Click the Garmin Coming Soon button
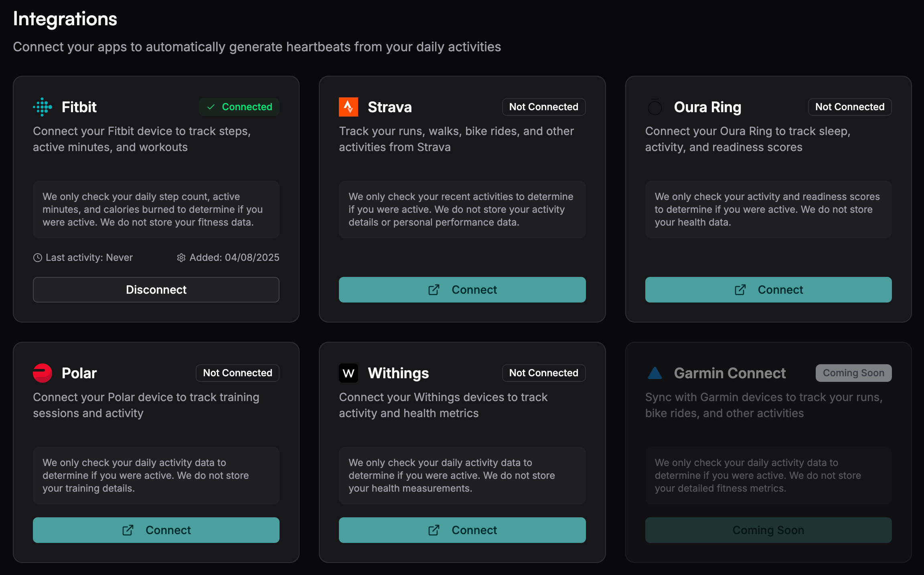 tap(768, 530)
